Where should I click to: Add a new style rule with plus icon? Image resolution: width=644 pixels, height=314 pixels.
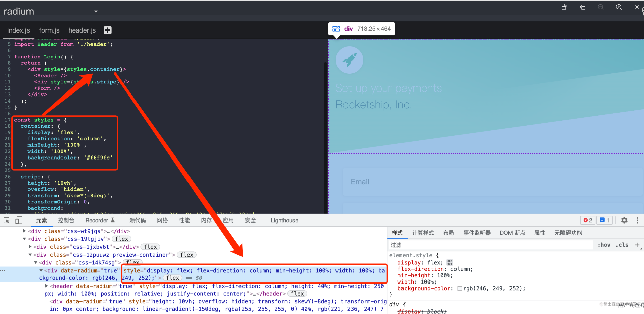pyautogui.click(x=637, y=245)
